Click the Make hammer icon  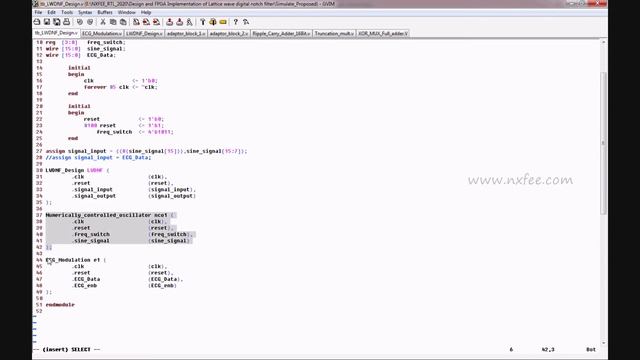(x=202, y=22)
